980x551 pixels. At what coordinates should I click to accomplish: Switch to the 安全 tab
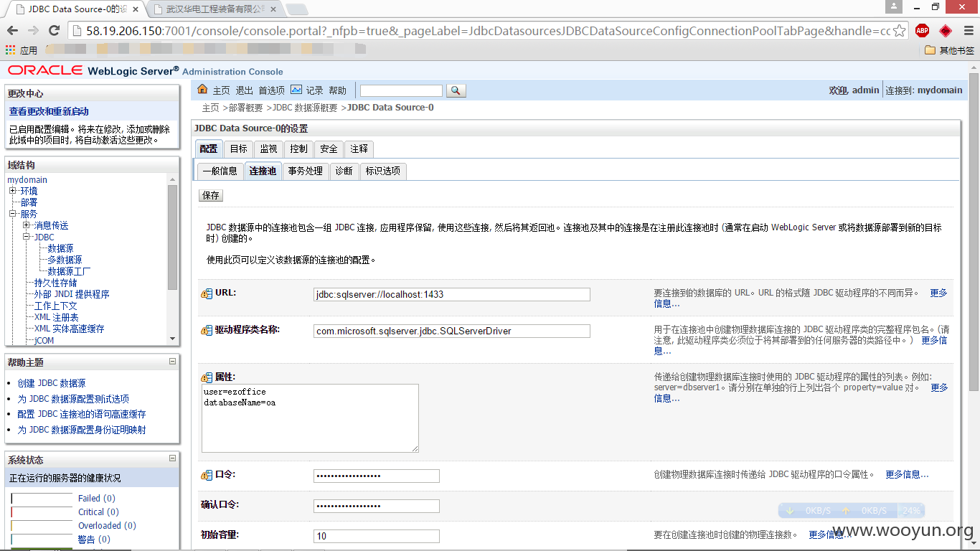click(x=329, y=149)
